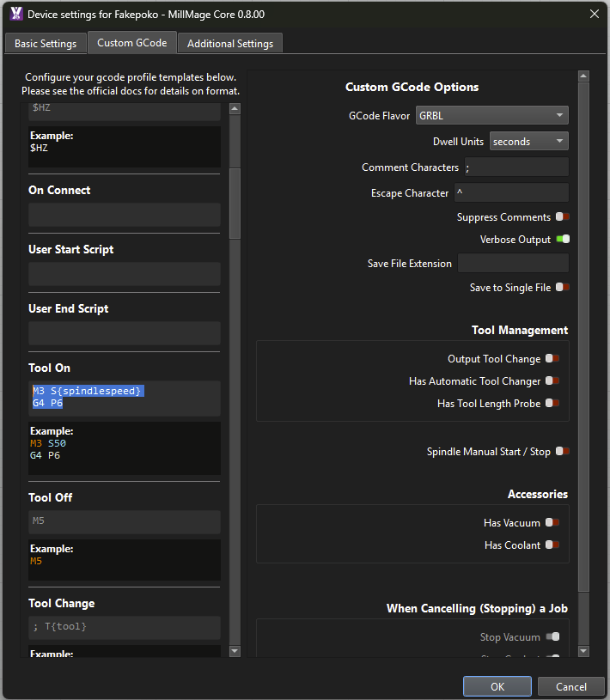Switch to Basic Settings tab

coord(46,44)
